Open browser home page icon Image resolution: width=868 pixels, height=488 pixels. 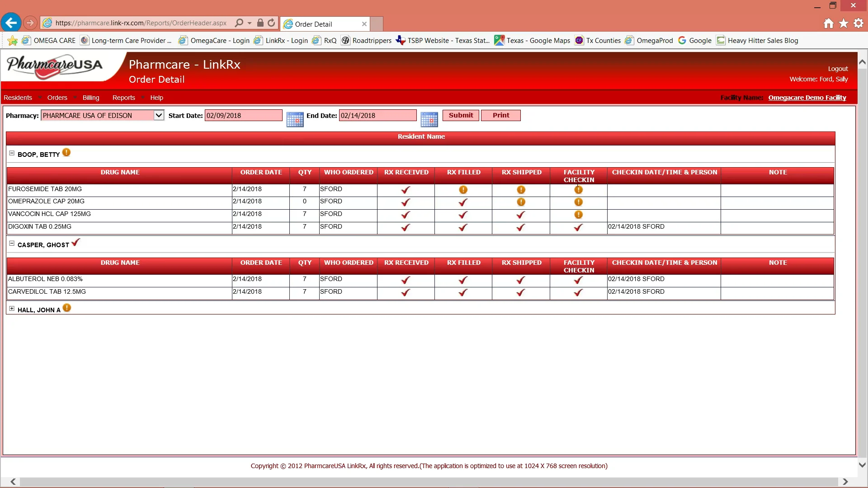828,23
